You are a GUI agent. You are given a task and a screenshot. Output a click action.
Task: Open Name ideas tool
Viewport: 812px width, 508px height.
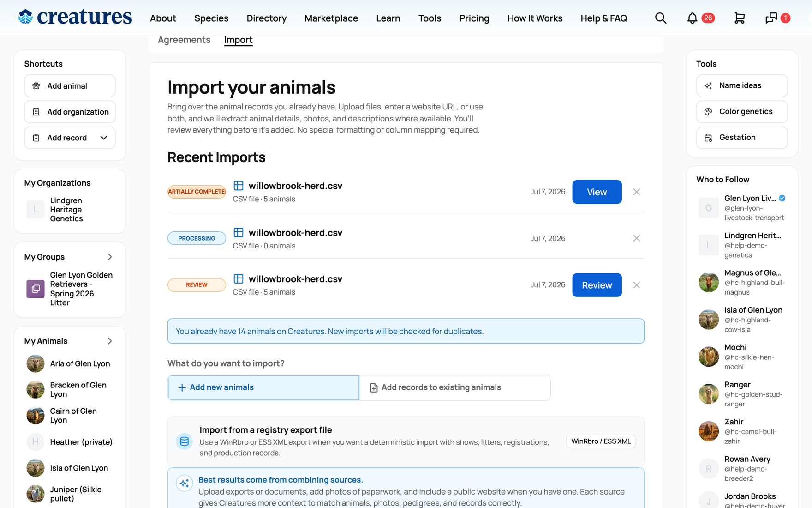pyautogui.click(x=742, y=85)
